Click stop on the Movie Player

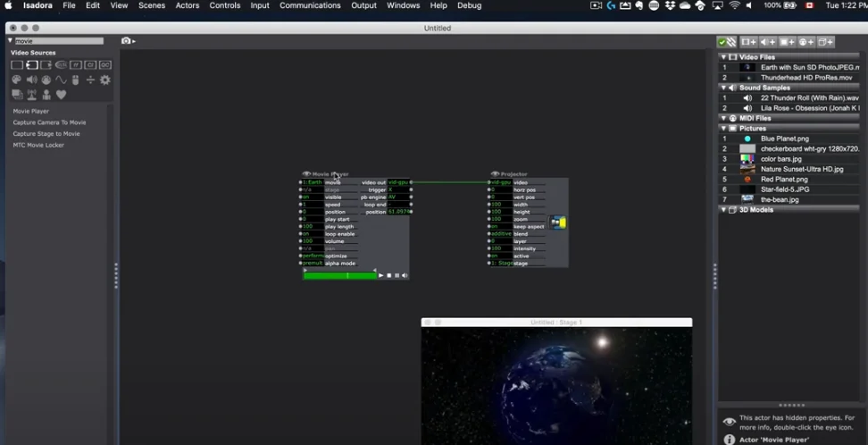(389, 275)
